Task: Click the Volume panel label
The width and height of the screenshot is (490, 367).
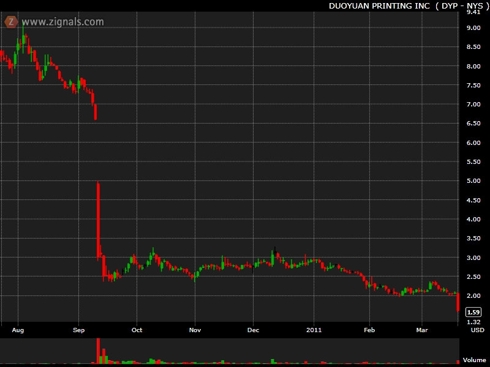Action: (474, 360)
